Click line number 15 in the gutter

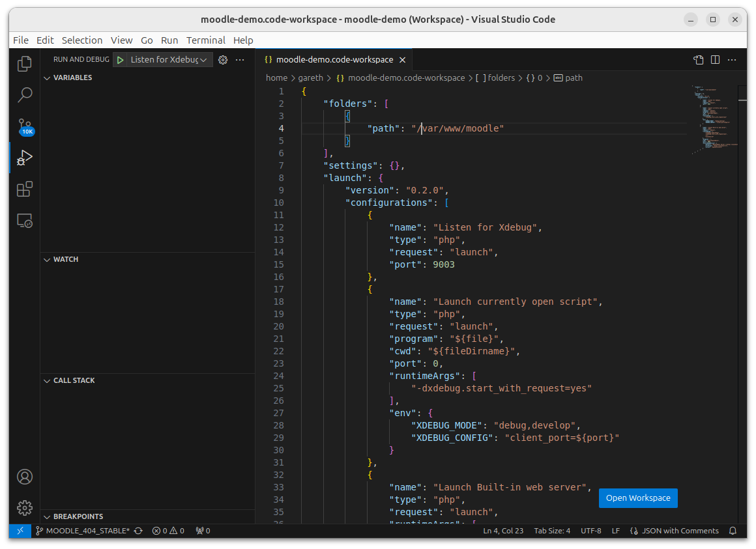click(x=279, y=264)
